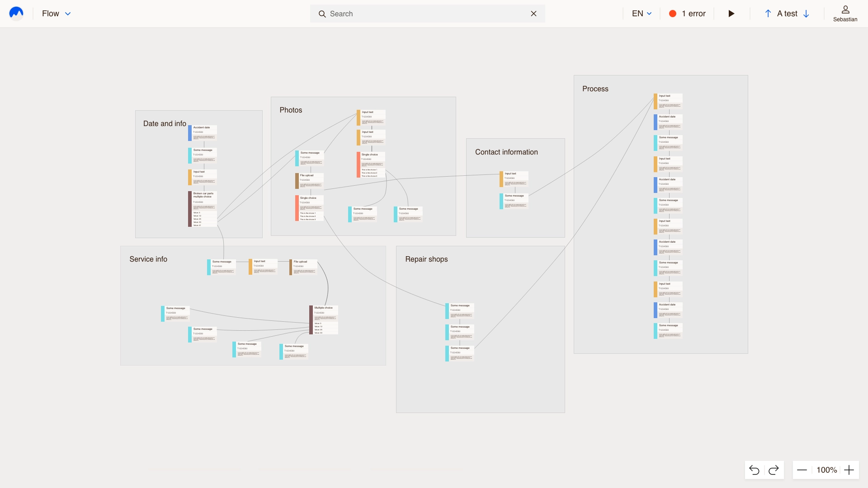Click into the Search field
The height and width of the screenshot is (488, 868).
(x=427, y=14)
